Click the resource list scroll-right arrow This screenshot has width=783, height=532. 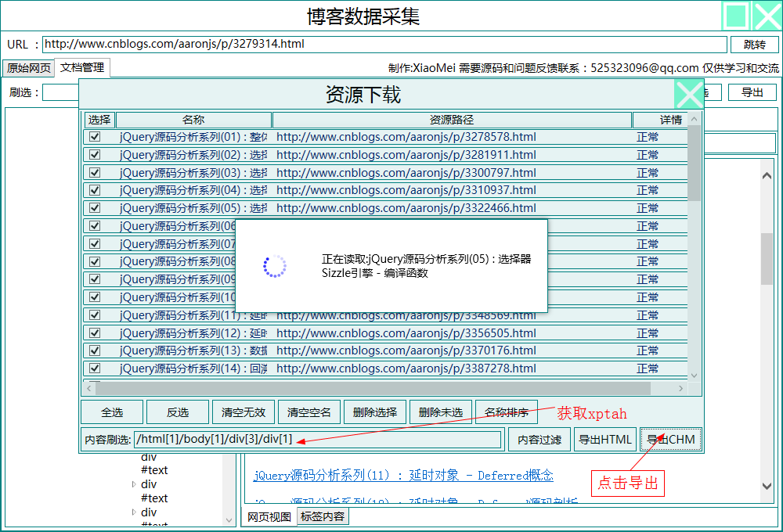click(x=680, y=388)
